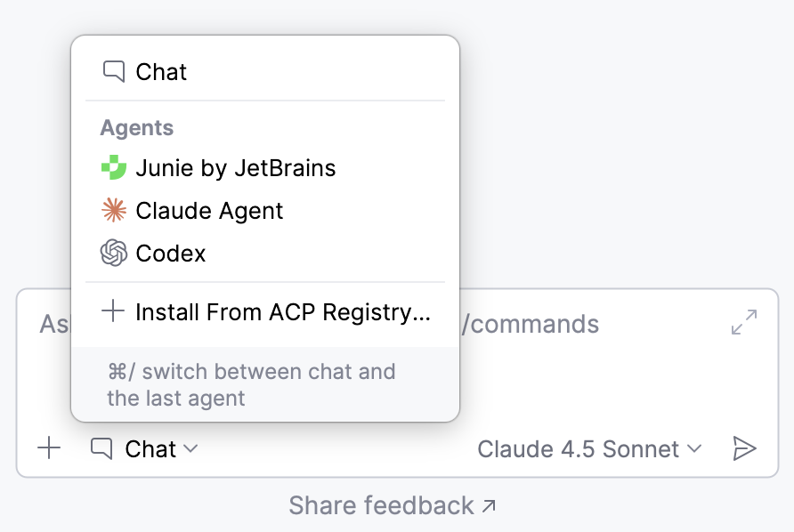Viewport: 794px width, 532px height.
Task: Click the Agents section header
Action: point(135,128)
